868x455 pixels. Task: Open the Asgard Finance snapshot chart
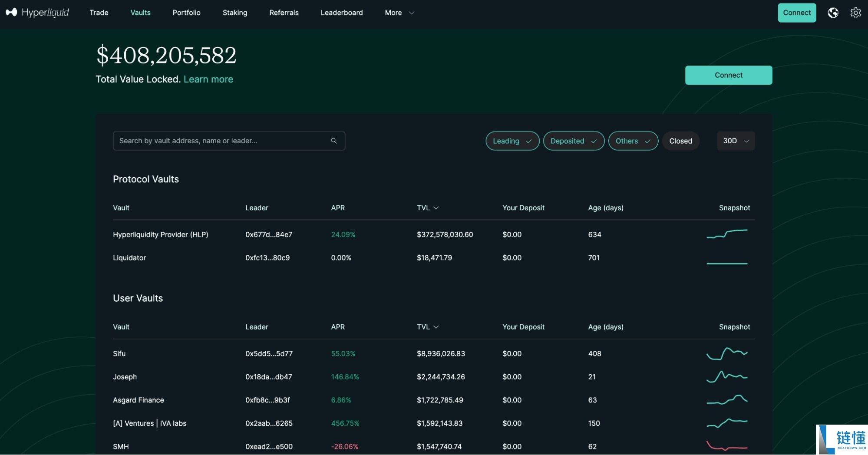[x=727, y=399]
